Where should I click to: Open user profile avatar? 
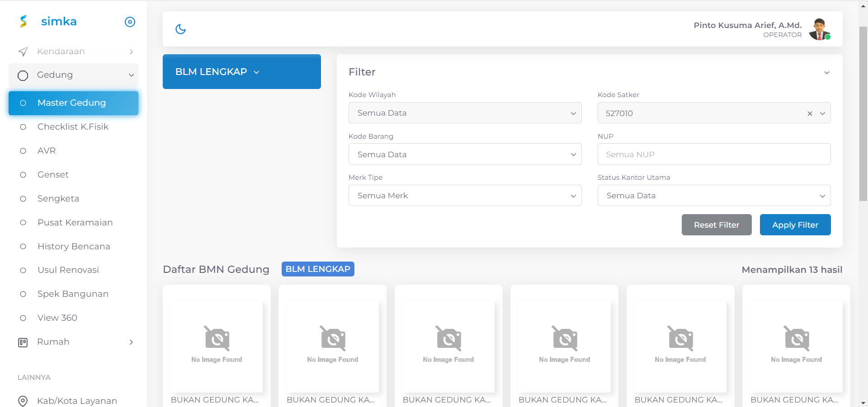click(x=819, y=29)
